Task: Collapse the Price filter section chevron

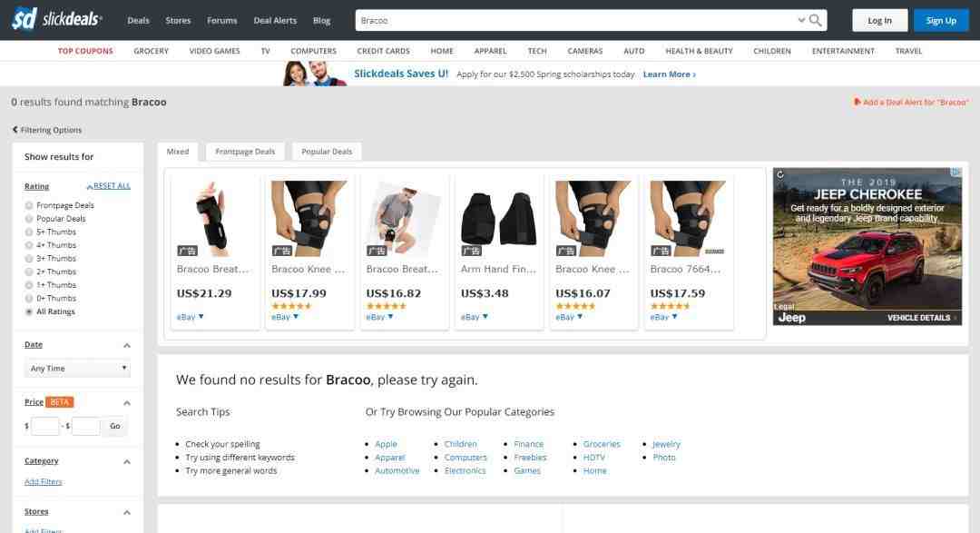Action: [127, 403]
